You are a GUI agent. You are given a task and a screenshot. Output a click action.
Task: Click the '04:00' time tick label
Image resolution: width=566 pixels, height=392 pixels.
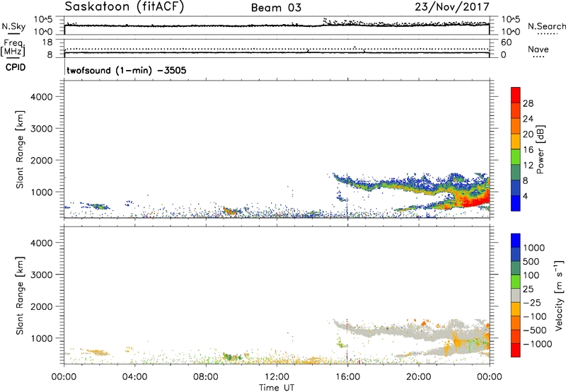134,377
